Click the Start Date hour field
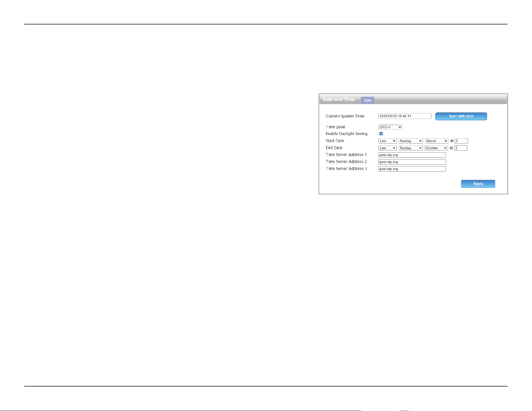Viewport: 532px width, 411px height. (x=461, y=141)
